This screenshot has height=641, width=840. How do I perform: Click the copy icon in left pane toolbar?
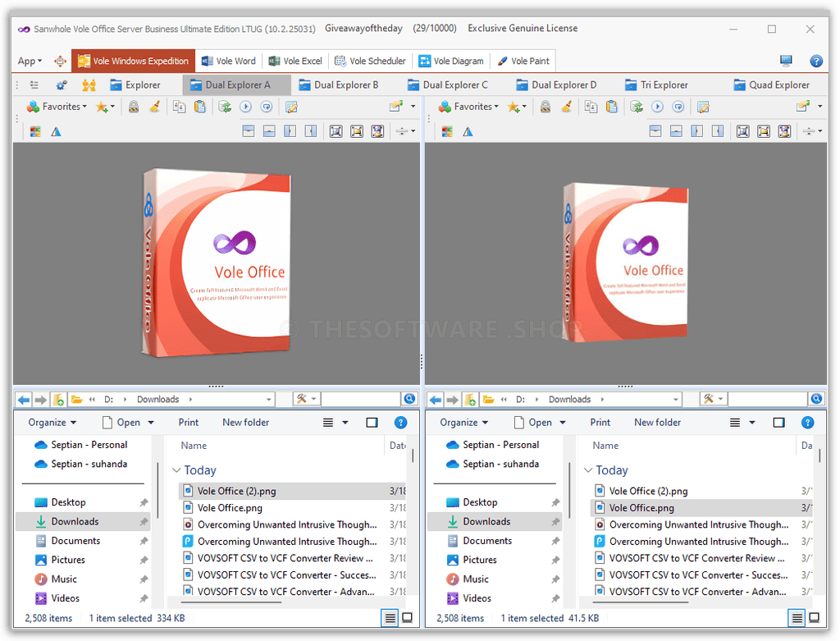click(x=179, y=107)
